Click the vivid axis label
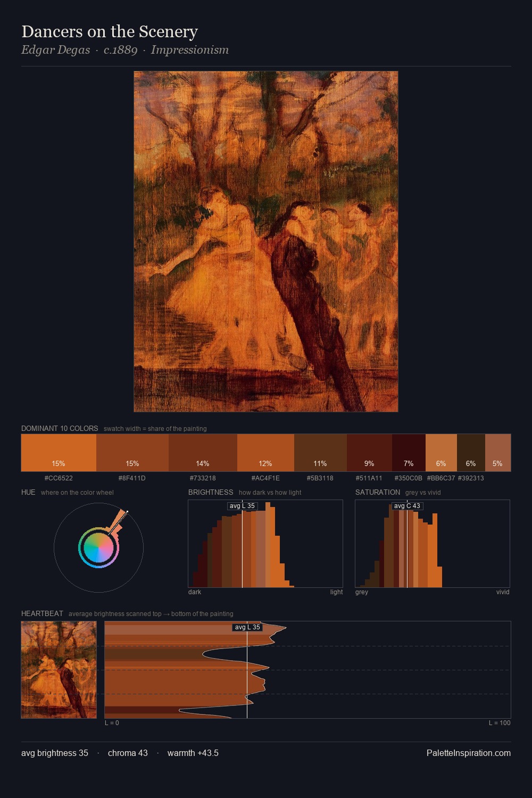 pos(503,592)
